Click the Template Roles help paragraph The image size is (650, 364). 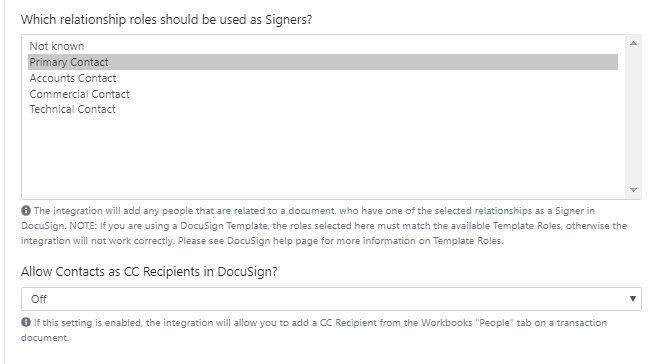[x=324, y=226]
